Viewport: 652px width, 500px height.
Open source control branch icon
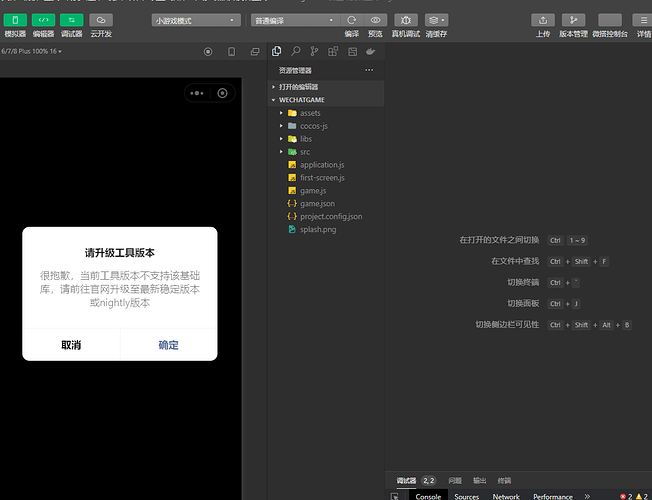pos(314,51)
